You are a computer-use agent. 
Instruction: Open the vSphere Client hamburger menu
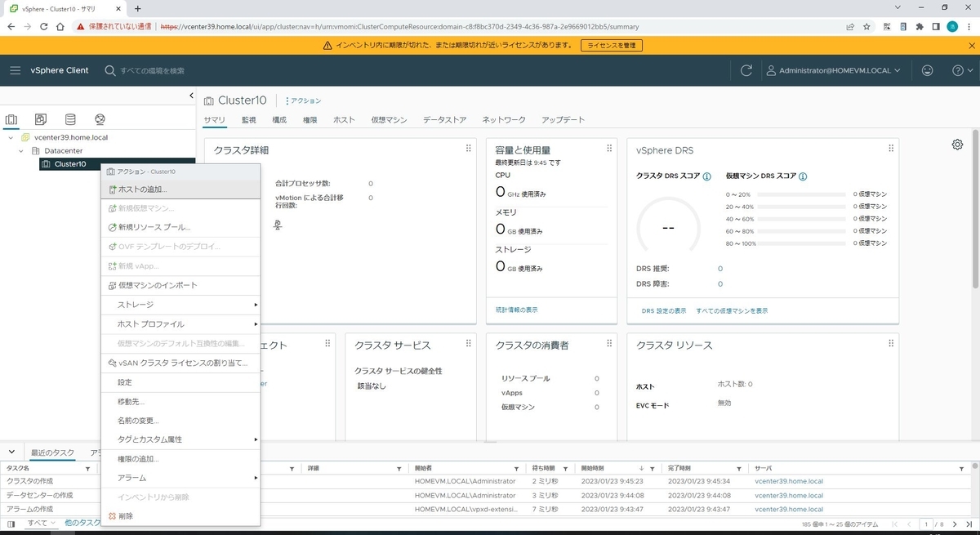pos(15,70)
